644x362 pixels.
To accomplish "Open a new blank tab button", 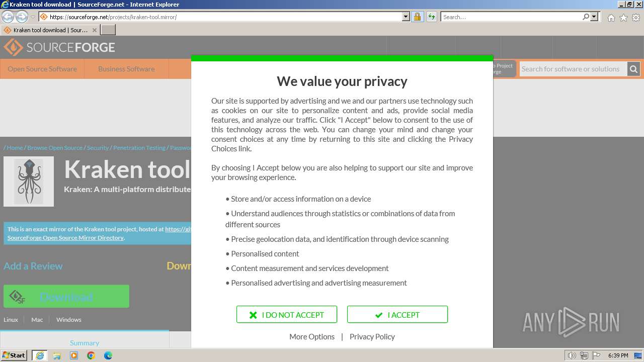I will click(108, 30).
